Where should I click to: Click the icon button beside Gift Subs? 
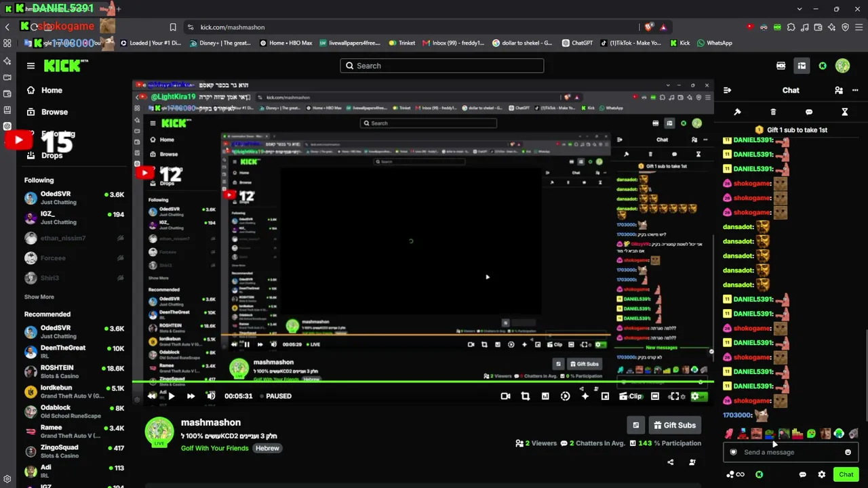pyautogui.click(x=635, y=425)
